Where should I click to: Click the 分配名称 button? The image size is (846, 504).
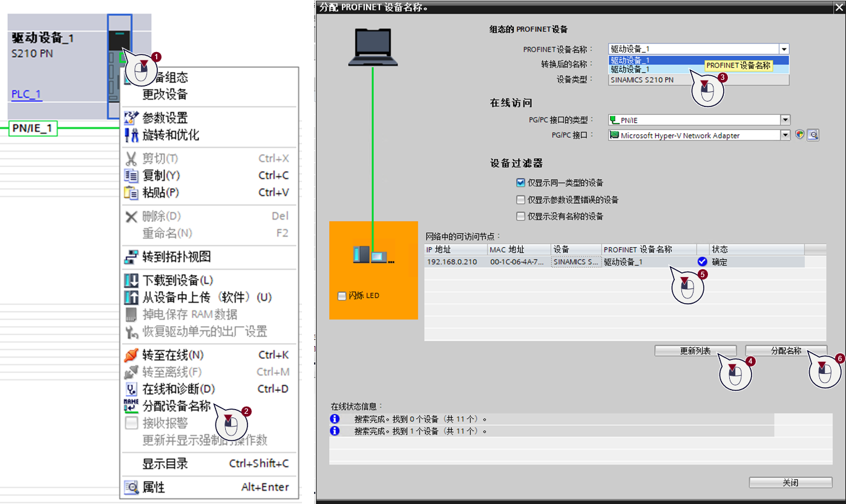pyautogui.click(x=785, y=351)
